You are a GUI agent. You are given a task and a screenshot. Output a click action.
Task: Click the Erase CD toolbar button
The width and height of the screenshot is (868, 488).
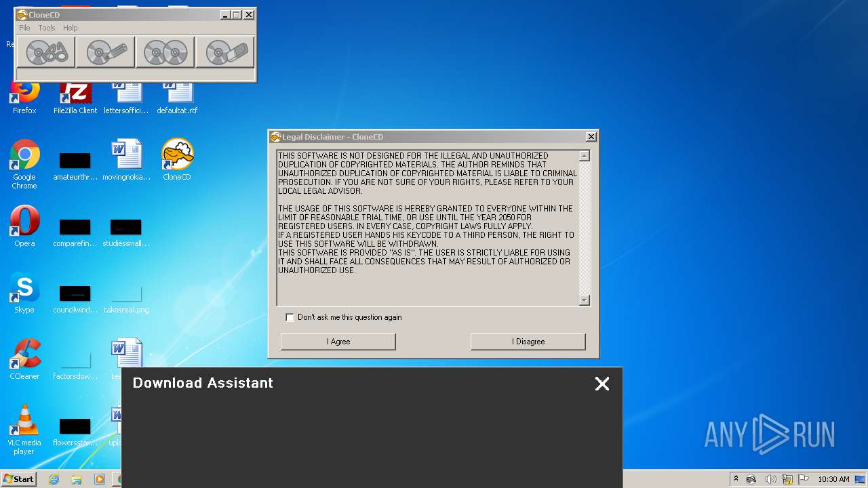point(225,52)
